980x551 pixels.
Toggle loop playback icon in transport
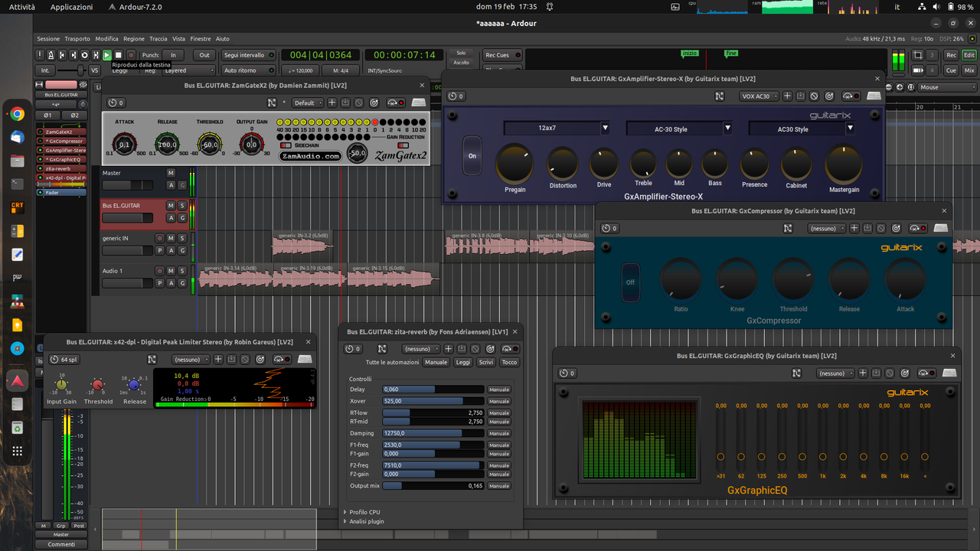coord(85,55)
